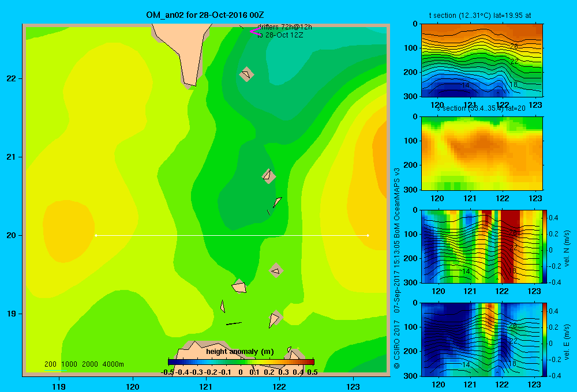Click depth label 100 on vel. N section

[x=411, y=234]
